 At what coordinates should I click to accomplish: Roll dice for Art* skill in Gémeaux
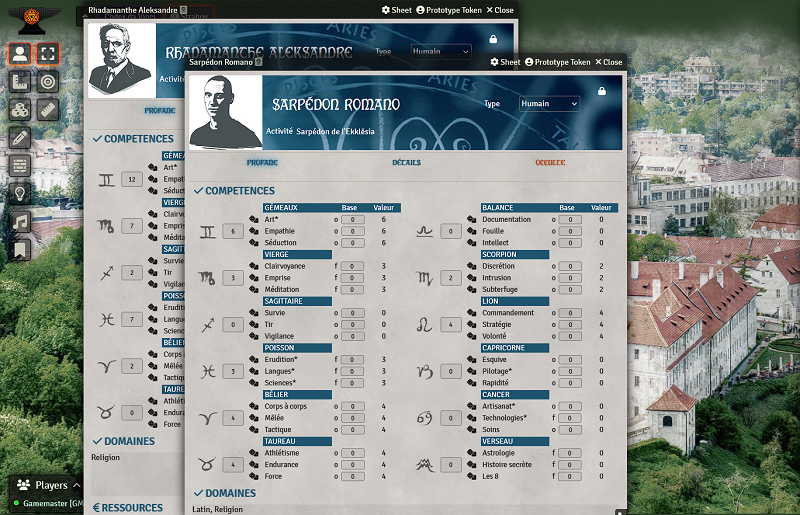[x=253, y=219]
